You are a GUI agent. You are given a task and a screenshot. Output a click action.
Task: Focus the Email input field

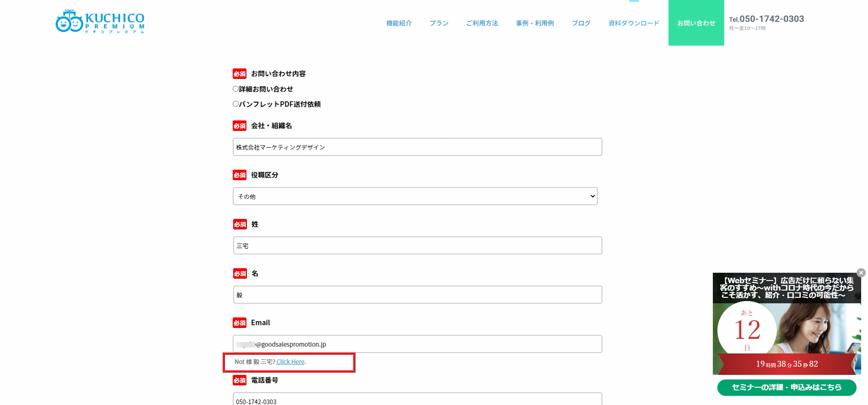point(417,344)
